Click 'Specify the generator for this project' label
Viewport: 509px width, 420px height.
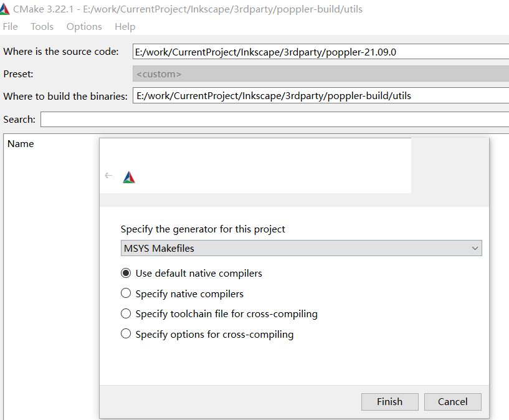(x=203, y=229)
